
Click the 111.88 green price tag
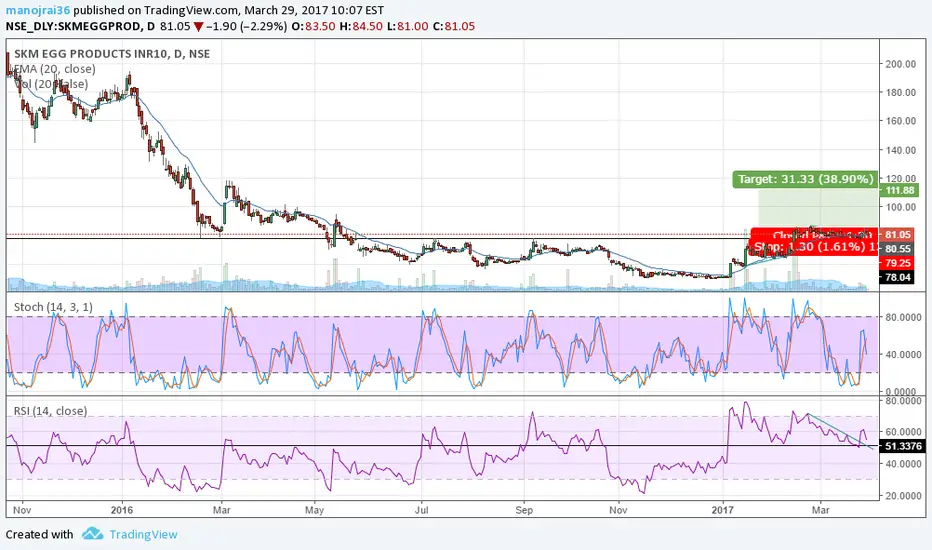pyautogui.click(x=899, y=190)
